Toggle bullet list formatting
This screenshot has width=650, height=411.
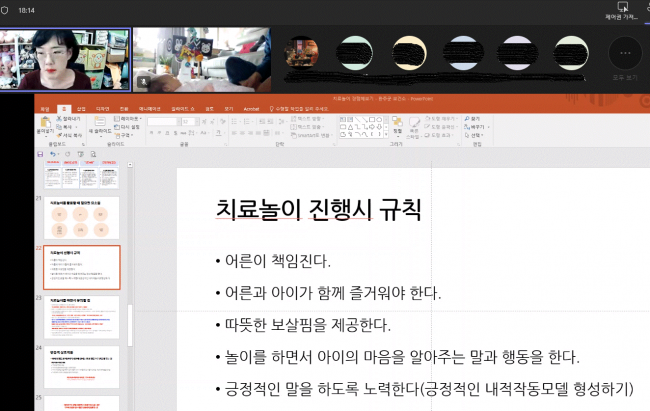pos(235,122)
